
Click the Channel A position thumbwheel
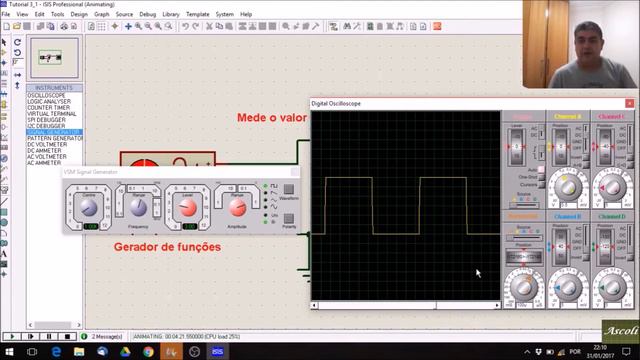560,146
